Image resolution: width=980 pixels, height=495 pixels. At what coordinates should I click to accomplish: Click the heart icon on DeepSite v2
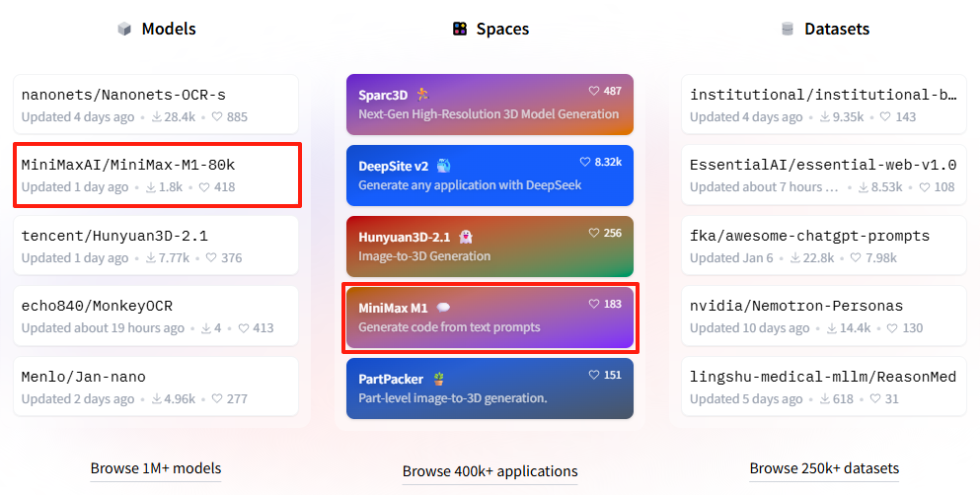pyautogui.click(x=585, y=162)
